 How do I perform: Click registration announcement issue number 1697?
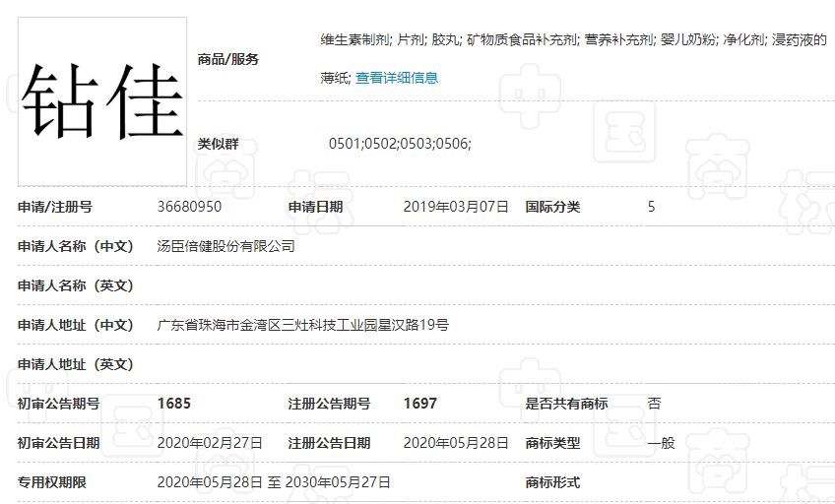pos(420,404)
